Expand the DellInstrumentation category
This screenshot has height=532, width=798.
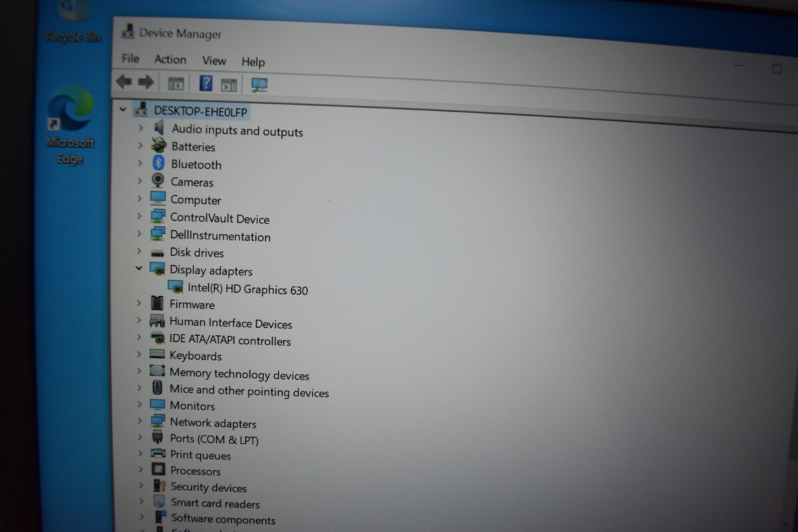139,234
